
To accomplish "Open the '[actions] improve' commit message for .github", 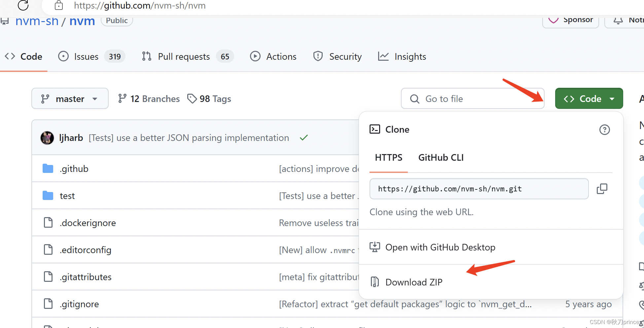I will tap(319, 169).
